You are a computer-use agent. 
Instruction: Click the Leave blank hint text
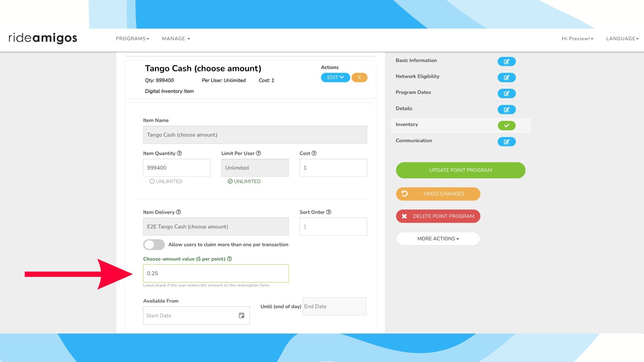pos(206,285)
